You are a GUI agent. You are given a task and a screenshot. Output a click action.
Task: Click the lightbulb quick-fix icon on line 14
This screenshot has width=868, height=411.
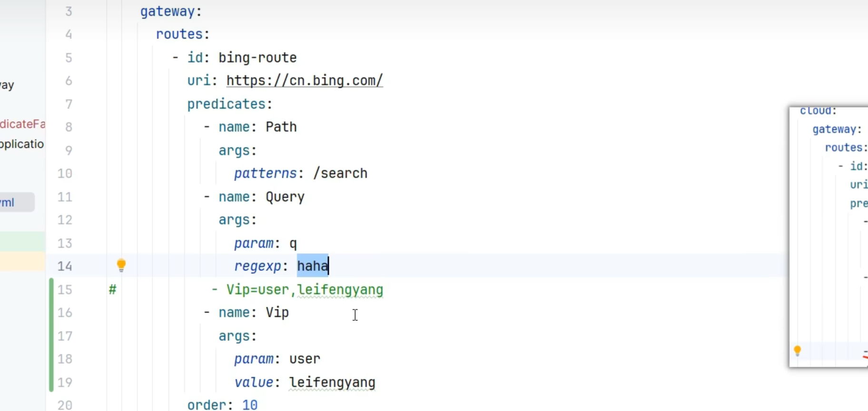(x=121, y=265)
